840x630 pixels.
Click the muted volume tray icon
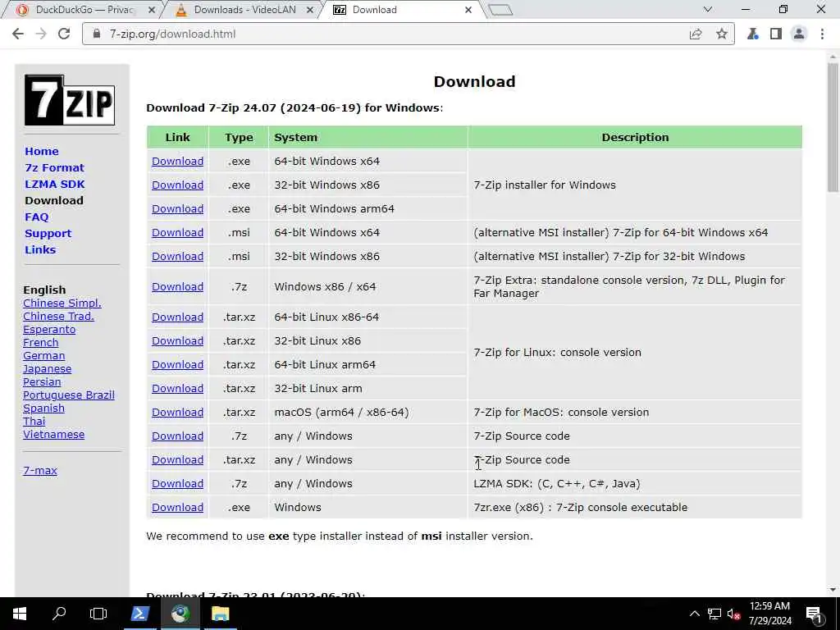point(734,614)
